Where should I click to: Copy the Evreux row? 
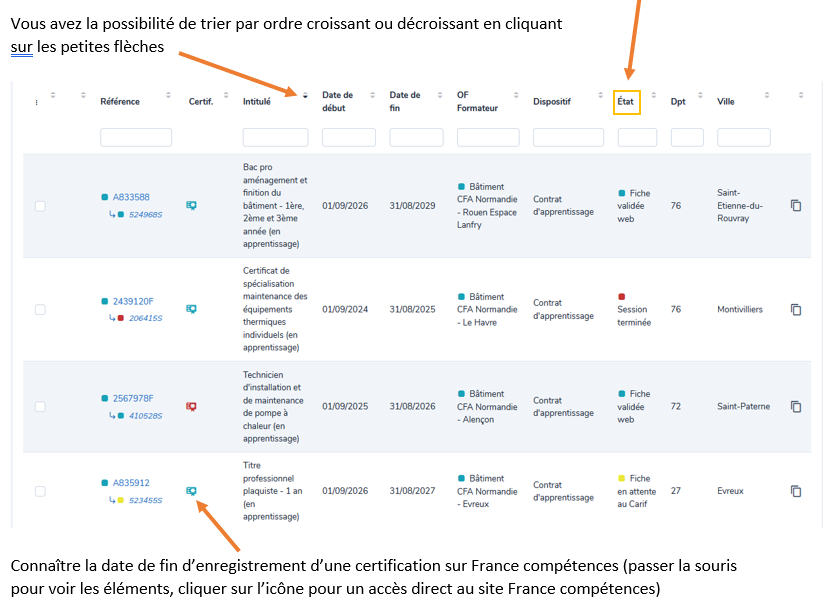796,491
